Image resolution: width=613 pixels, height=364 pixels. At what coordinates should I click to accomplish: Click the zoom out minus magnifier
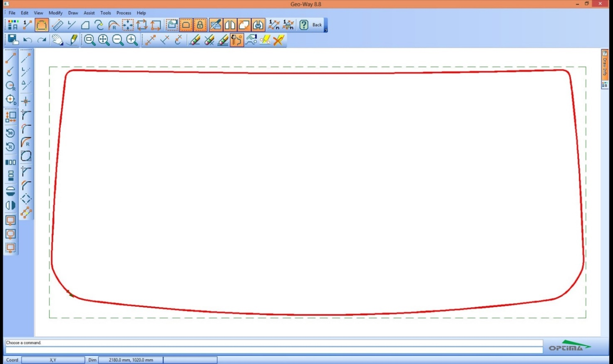tap(118, 40)
